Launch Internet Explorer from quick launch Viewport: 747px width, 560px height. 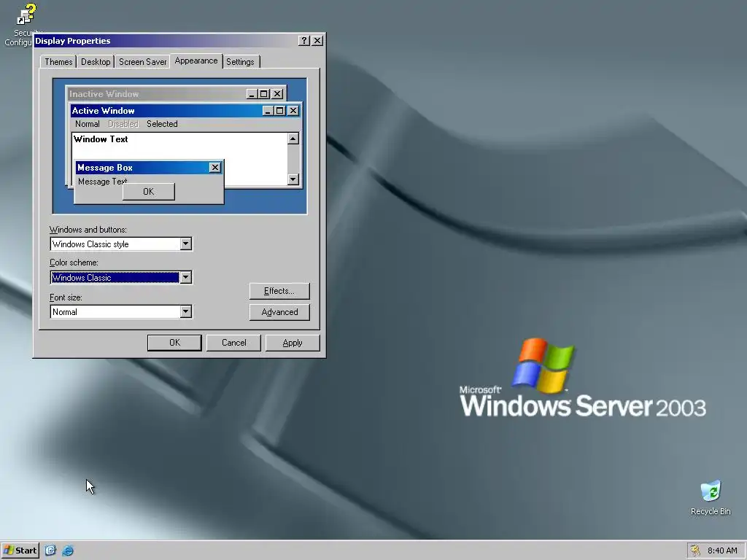[68, 551]
